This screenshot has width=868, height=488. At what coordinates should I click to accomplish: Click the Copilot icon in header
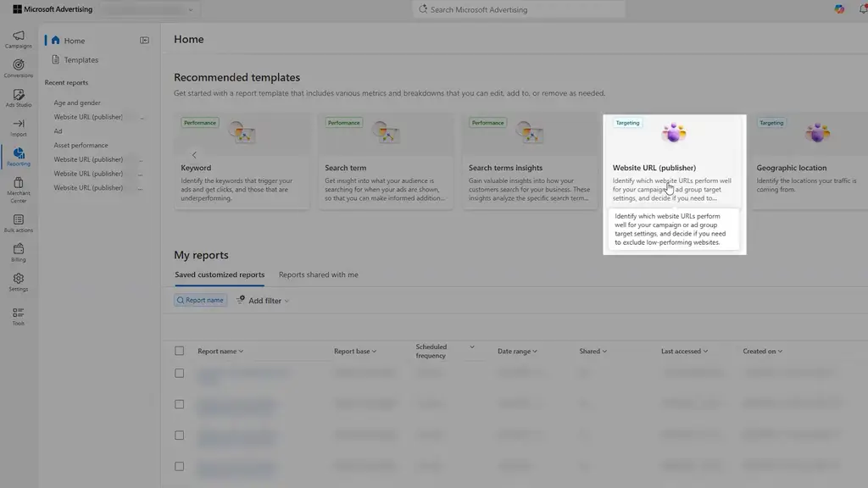pyautogui.click(x=839, y=9)
